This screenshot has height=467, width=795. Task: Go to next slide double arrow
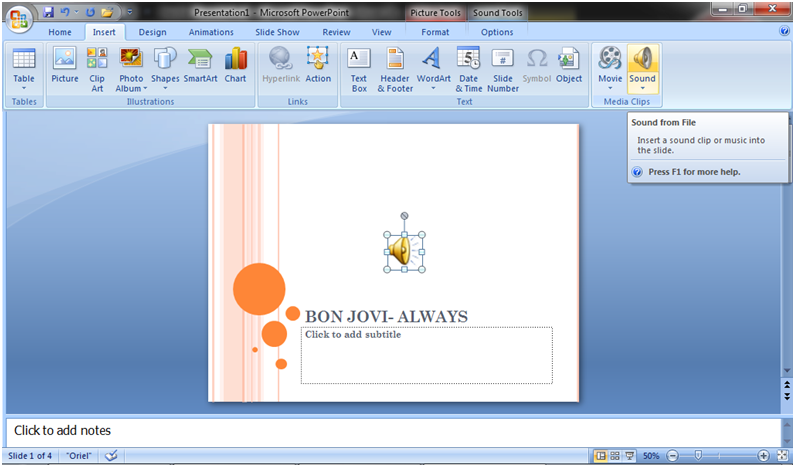click(x=787, y=396)
